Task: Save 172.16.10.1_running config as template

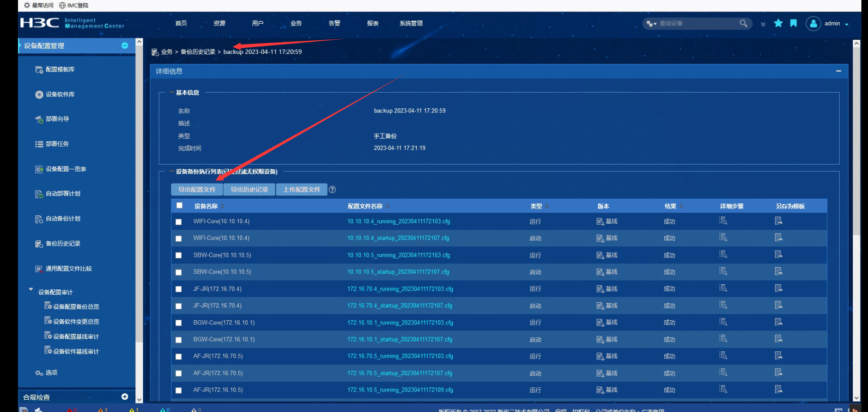Action: 779,322
